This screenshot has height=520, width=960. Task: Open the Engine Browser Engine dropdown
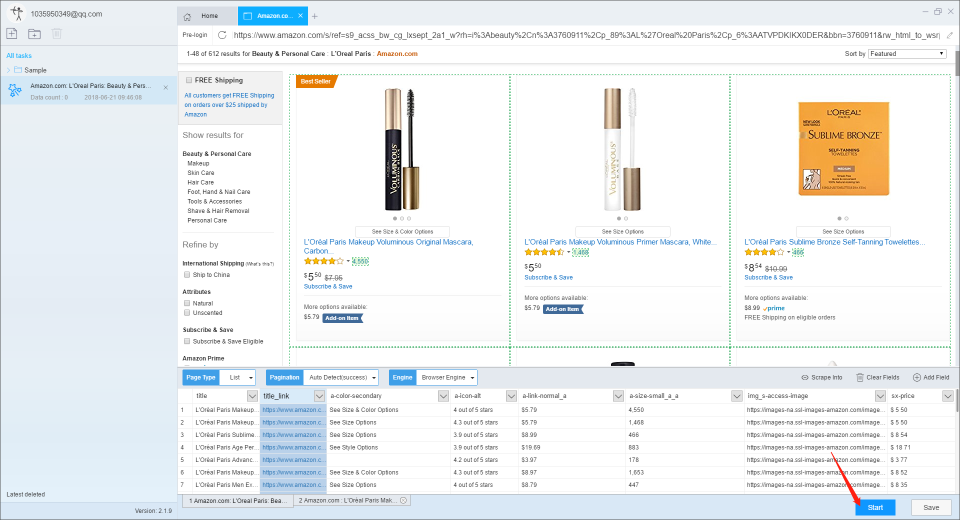446,377
